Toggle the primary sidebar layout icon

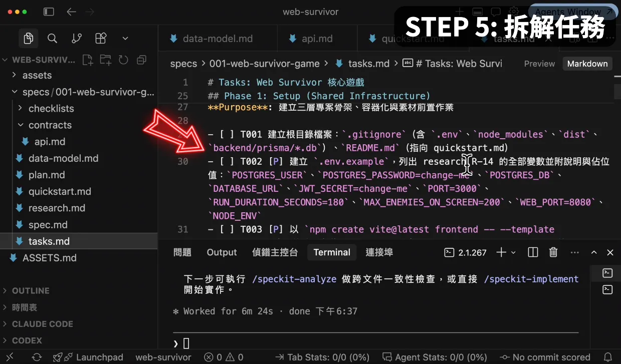(49, 12)
